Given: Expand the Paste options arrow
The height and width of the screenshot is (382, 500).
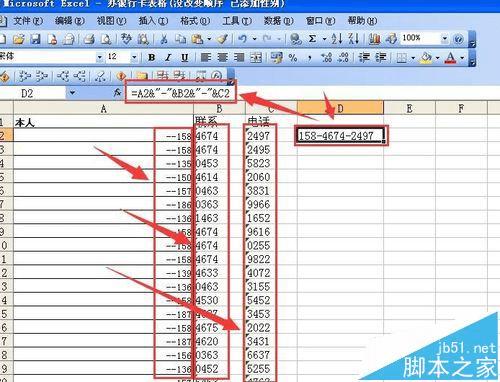Looking at the screenshot, I should (209, 39).
